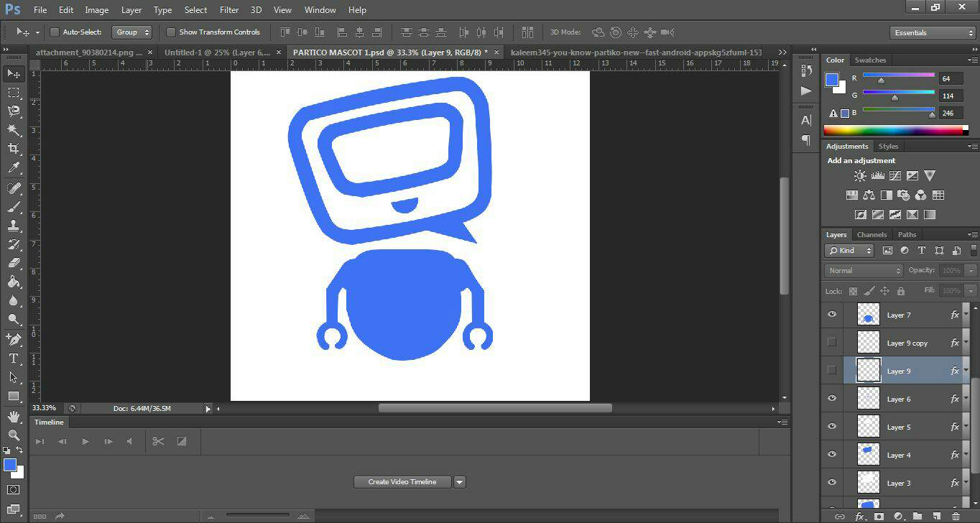Open the Group auto-select dropdown
Viewport: 980px width, 523px height.
(x=132, y=32)
